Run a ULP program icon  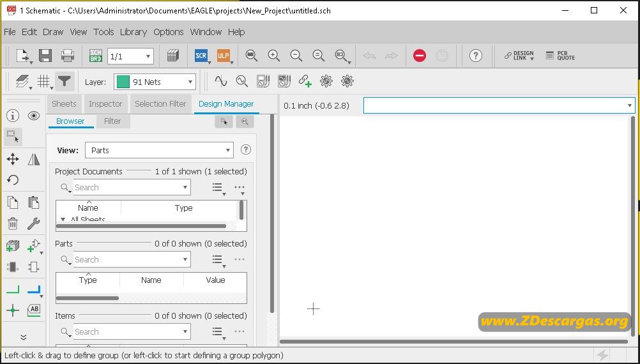pyautogui.click(x=224, y=56)
